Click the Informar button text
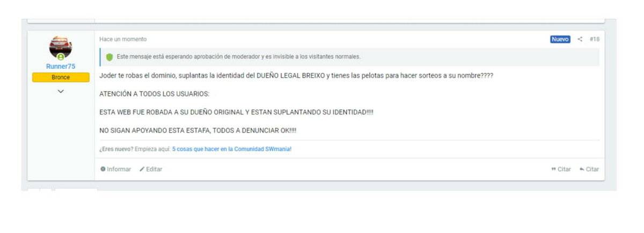 (119, 169)
